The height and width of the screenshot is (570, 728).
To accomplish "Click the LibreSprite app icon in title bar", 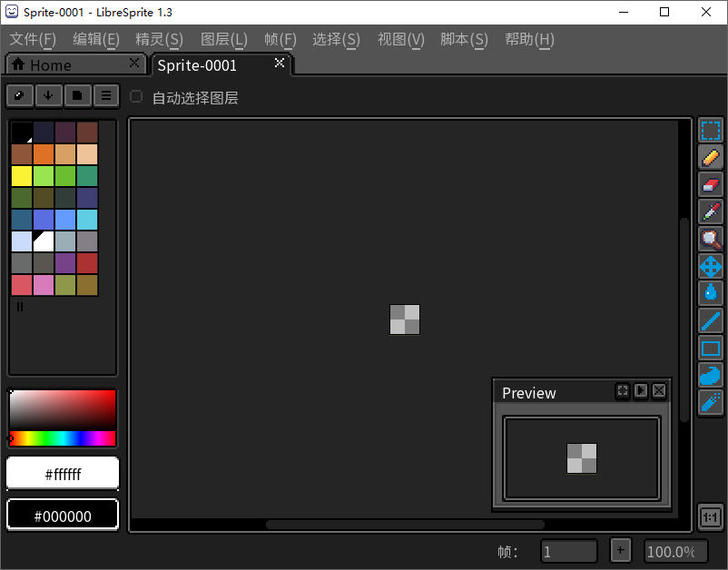I will [12, 12].
